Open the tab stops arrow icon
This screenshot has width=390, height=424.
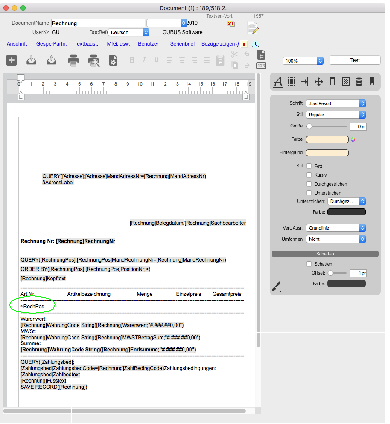[x=305, y=81]
